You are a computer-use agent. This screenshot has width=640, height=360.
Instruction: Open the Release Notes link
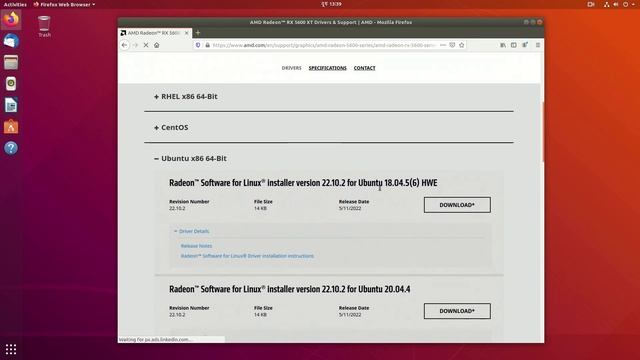[x=196, y=246]
